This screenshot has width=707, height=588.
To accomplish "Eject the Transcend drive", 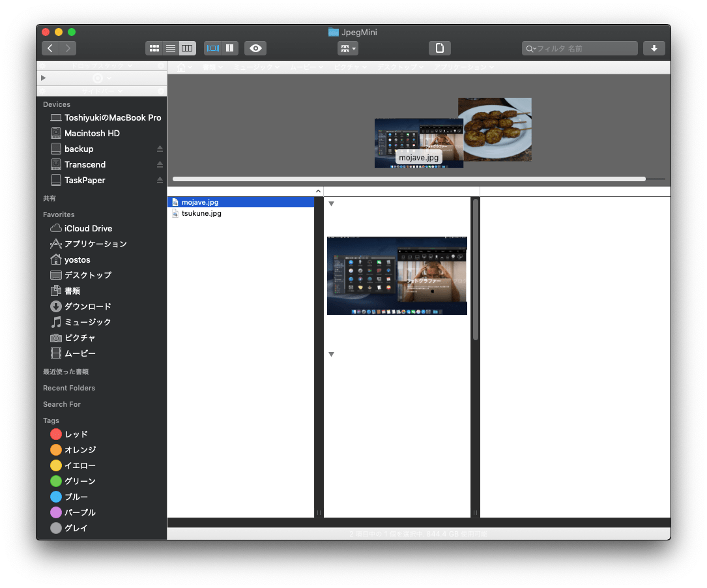I will point(160,165).
